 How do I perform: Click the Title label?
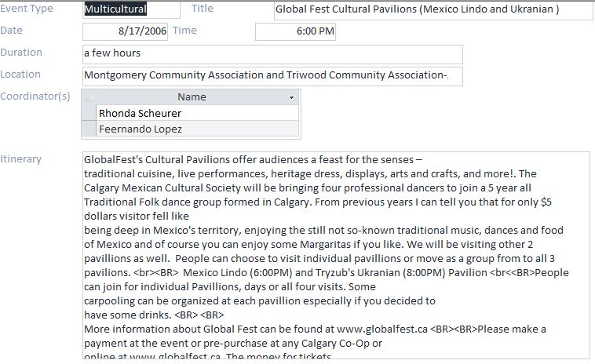pos(203,9)
